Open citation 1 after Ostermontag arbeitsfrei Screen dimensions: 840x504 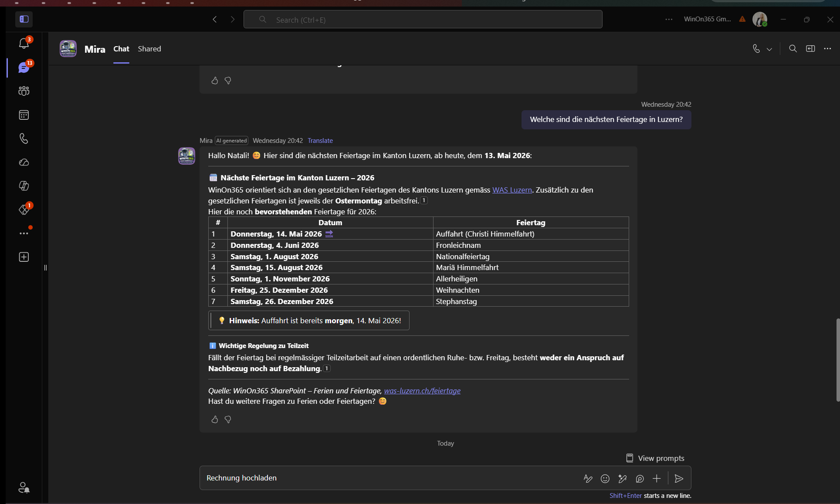[424, 200]
